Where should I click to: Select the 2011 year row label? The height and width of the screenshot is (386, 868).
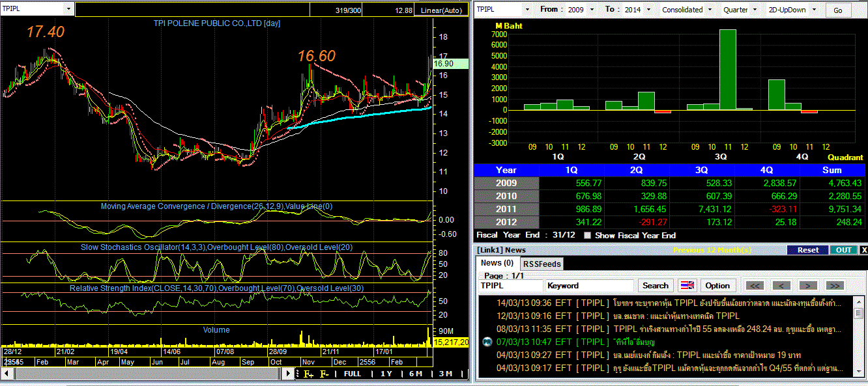click(506, 209)
